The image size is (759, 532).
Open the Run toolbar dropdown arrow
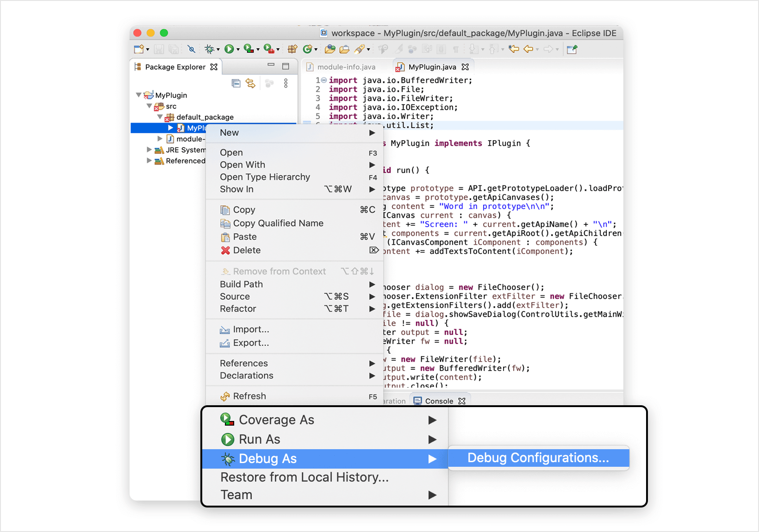pos(238,49)
